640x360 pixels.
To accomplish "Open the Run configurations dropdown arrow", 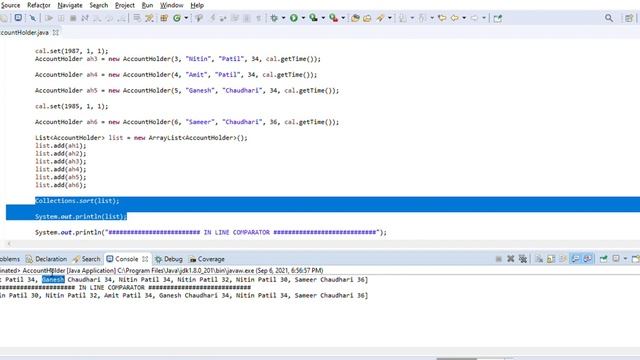I will [x=303, y=18].
